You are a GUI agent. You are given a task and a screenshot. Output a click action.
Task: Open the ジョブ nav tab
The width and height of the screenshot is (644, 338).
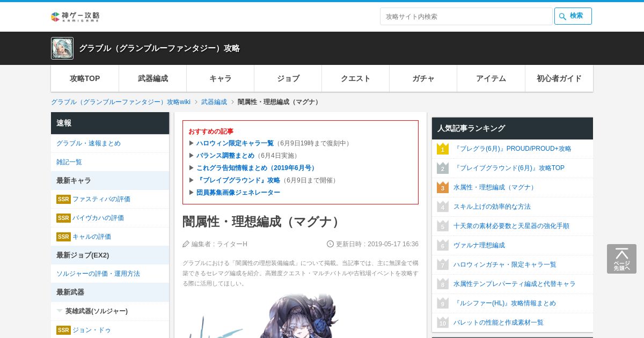pos(288,78)
